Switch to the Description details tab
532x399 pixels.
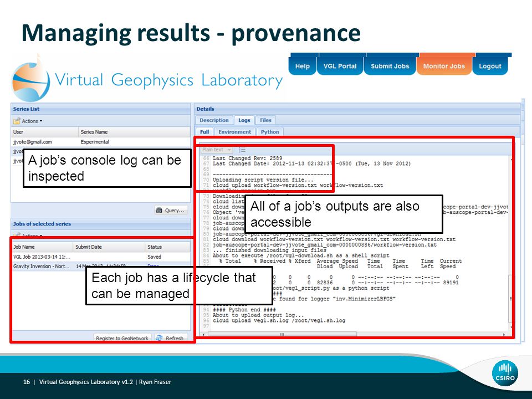pos(214,120)
